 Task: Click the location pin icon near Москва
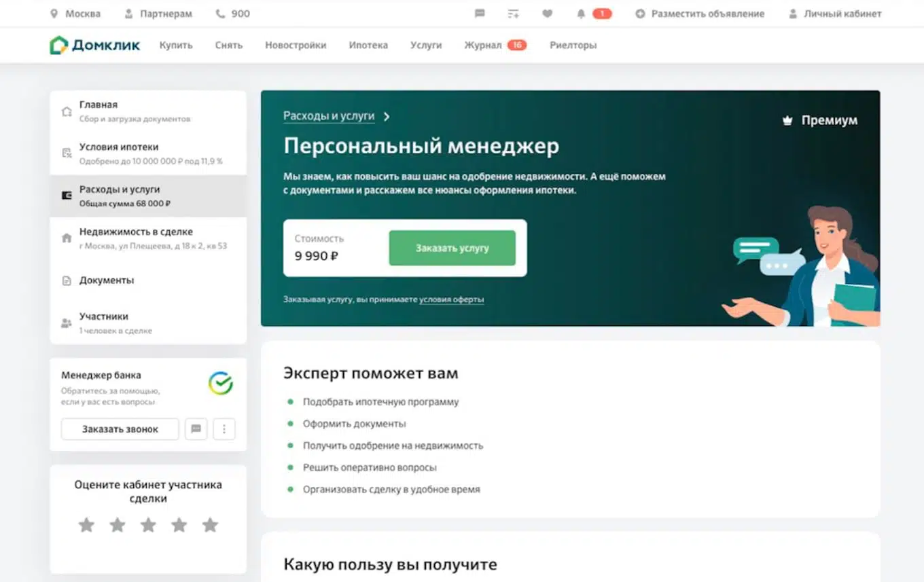click(x=54, y=14)
